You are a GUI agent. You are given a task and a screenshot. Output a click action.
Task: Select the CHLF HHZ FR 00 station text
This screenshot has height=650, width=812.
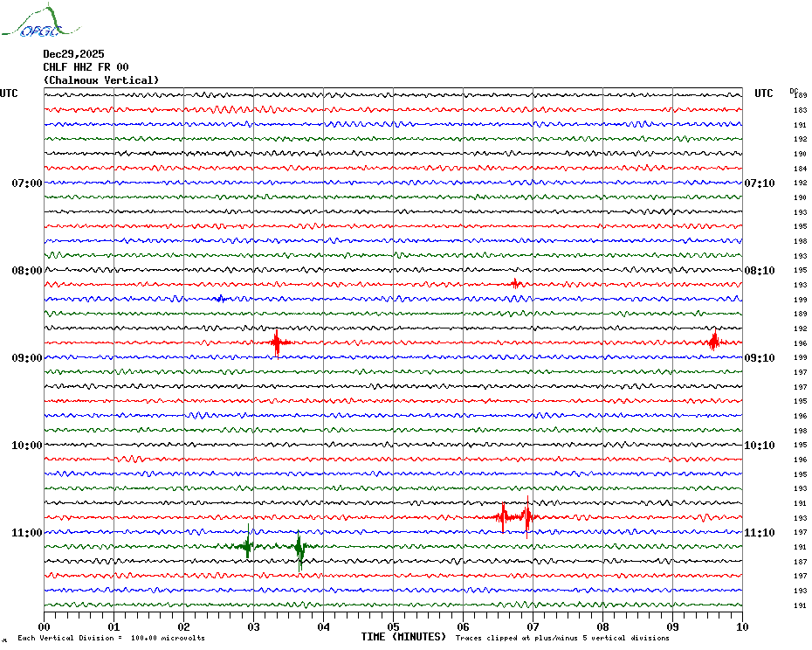tap(86, 67)
